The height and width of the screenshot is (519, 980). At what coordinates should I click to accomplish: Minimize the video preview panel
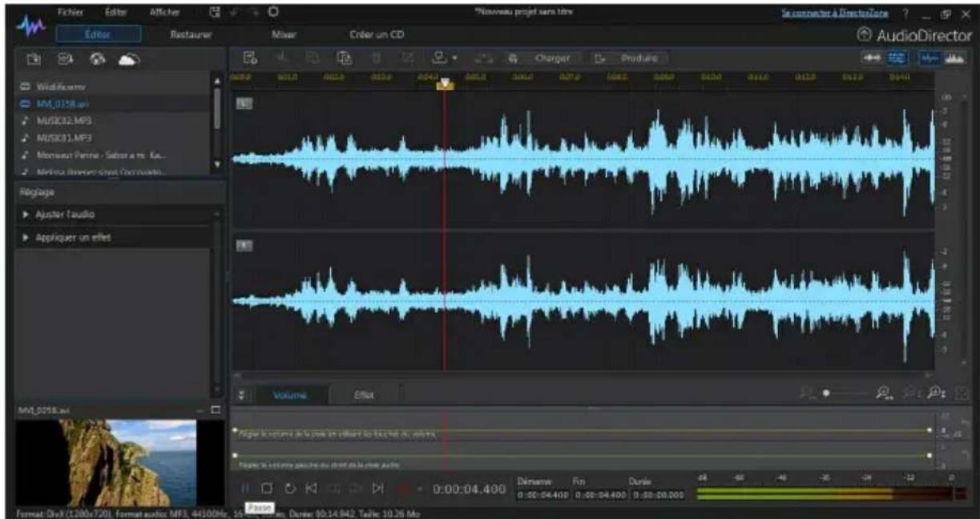tap(201, 410)
